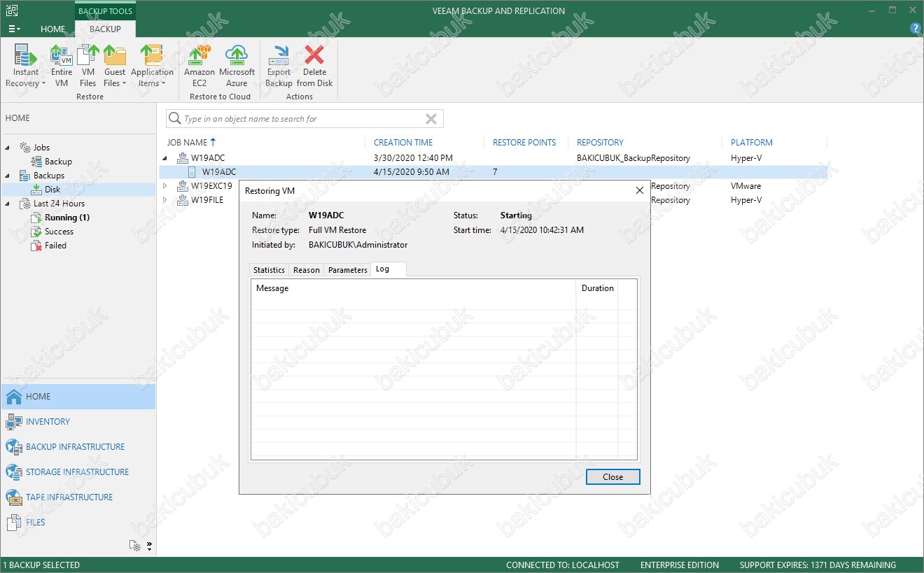Sort by the CREATION TIME column

pyautogui.click(x=403, y=142)
